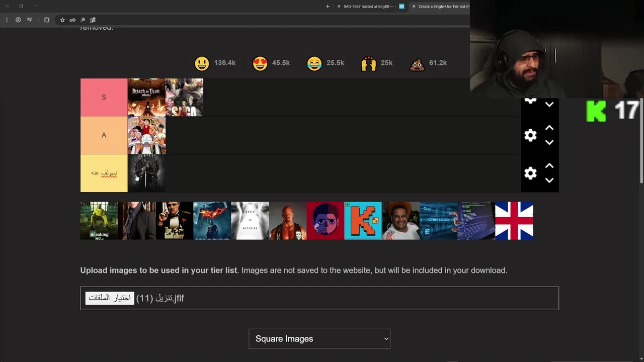Image resolution: width=644 pixels, height=362 pixels.
Task: Move tier A row up
Action: (x=549, y=128)
